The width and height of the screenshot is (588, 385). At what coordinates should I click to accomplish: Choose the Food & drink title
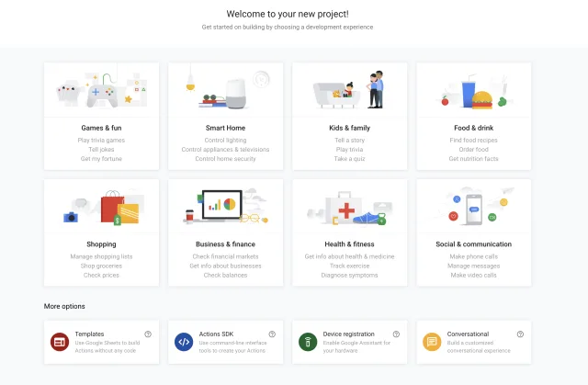click(x=474, y=128)
